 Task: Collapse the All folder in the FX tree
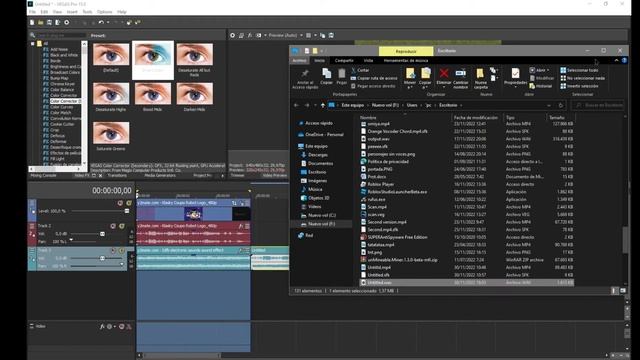[33, 43]
